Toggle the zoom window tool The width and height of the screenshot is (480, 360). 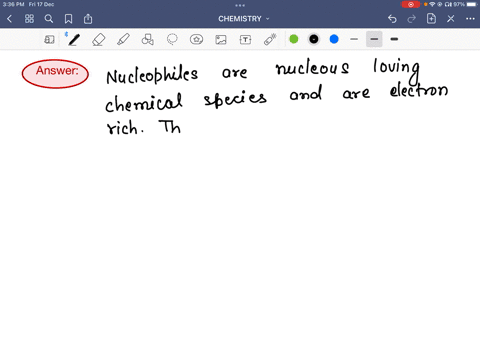[49, 40]
